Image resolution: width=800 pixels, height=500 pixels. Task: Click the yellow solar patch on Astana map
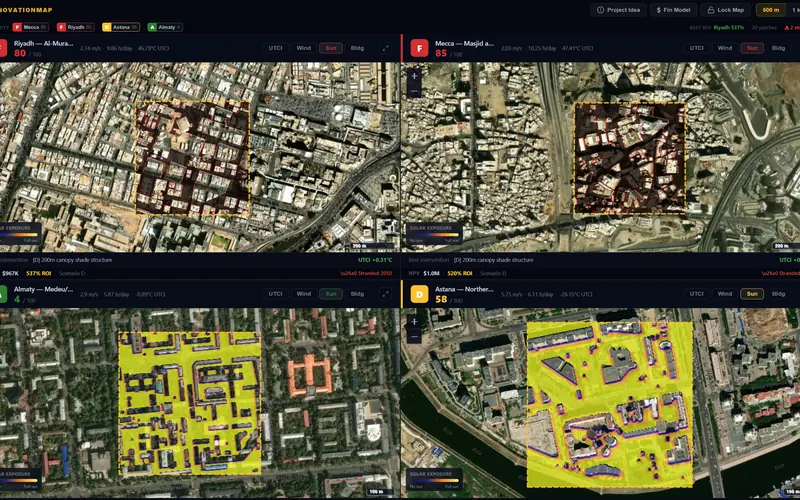point(610,404)
